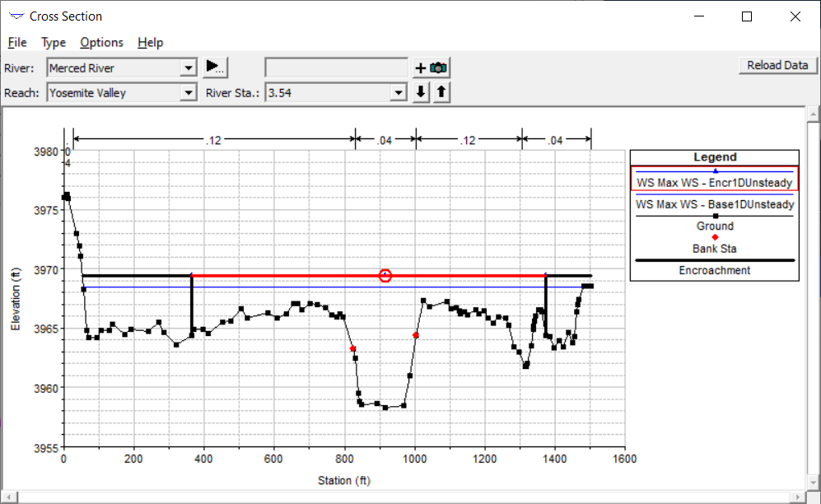Image resolution: width=821 pixels, height=504 pixels.
Task: Expand the Reach dropdown list
Action: 189,93
